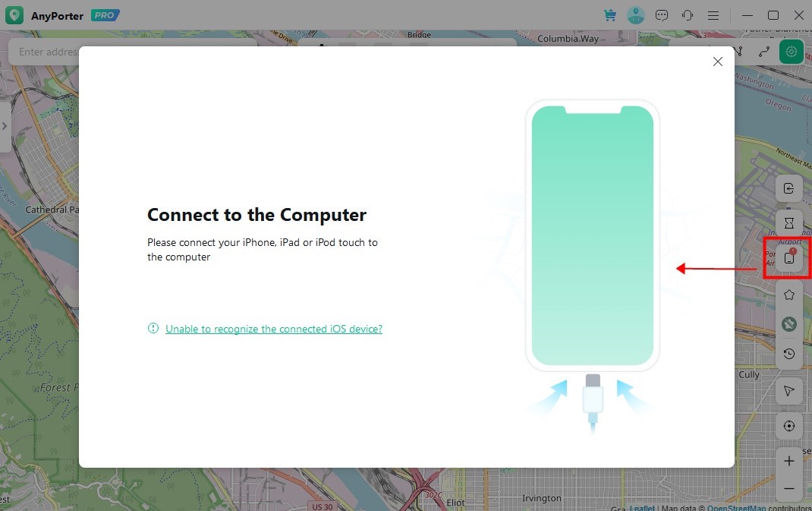This screenshot has height=511, width=812.
Task: Select the green teleport mode button
Action: click(x=792, y=52)
